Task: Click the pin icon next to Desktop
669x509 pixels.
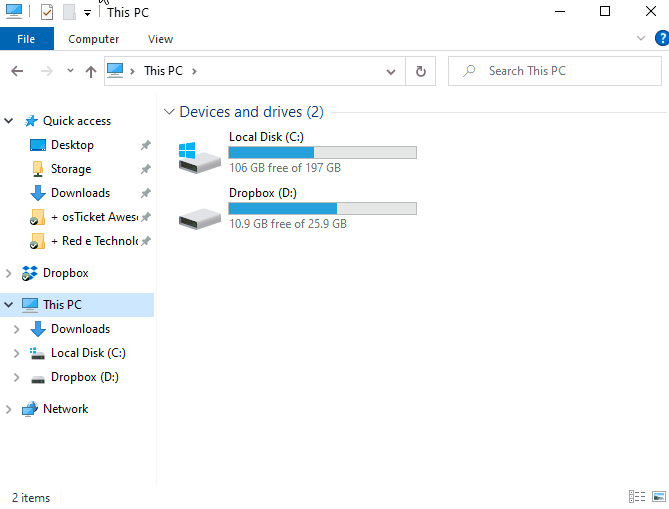Action: pyautogui.click(x=145, y=145)
